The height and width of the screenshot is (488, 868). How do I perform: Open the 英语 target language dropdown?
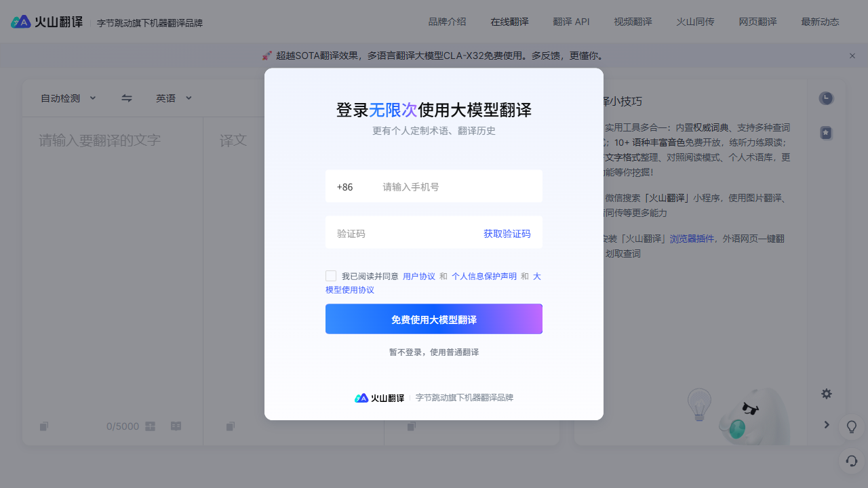point(174,98)
